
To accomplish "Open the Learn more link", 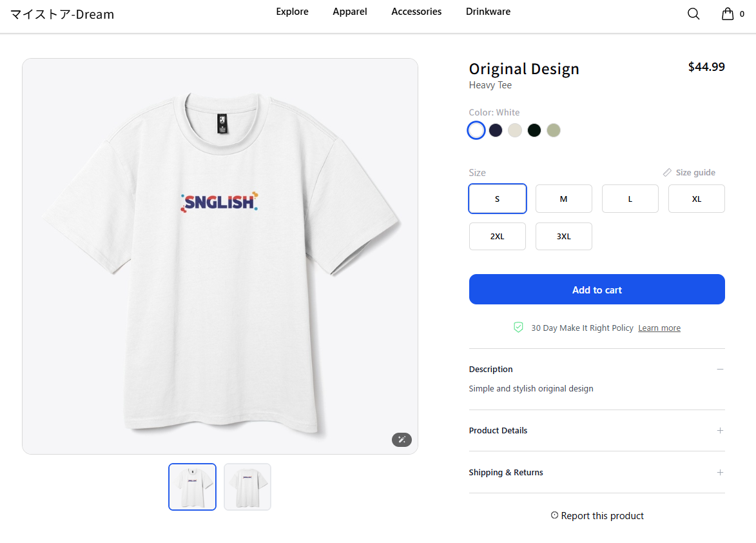I will click(x=659, y=328).
